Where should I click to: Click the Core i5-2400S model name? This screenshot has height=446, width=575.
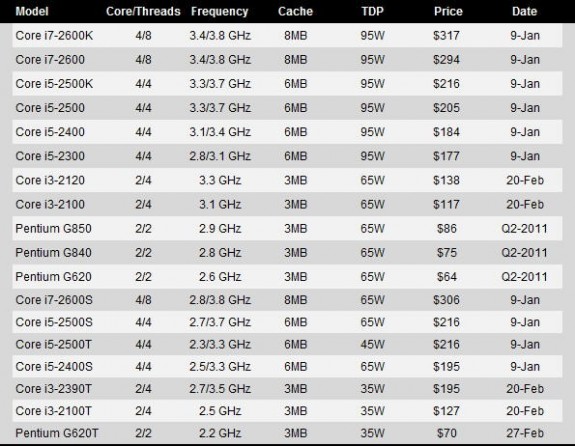point(54,366)
